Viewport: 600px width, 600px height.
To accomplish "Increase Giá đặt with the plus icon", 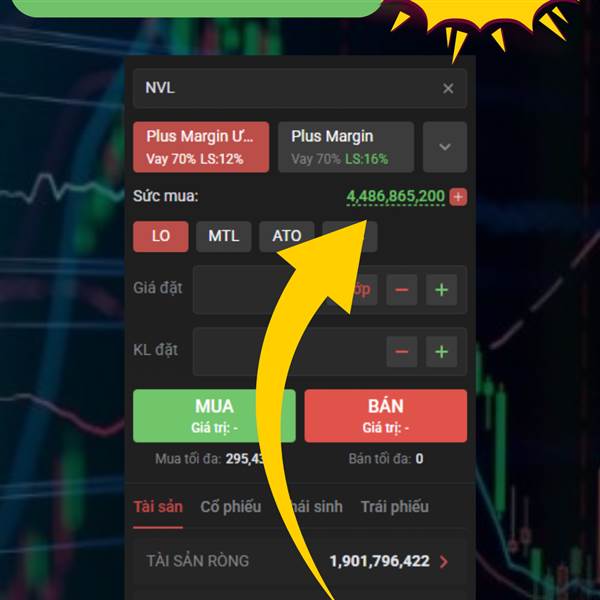I will coord(441,290).
